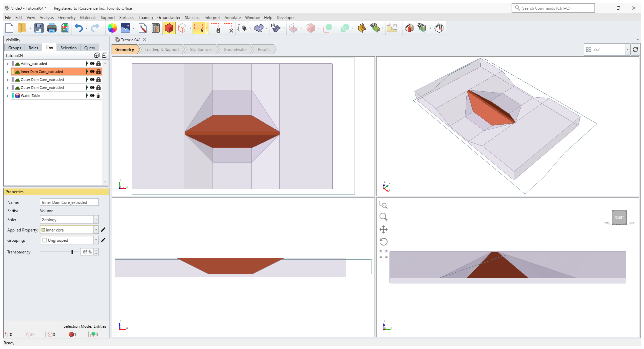644x349 pixels.
Task: Switch to the Roles tab
Action: pyautogui.click(x=33, y=48)
